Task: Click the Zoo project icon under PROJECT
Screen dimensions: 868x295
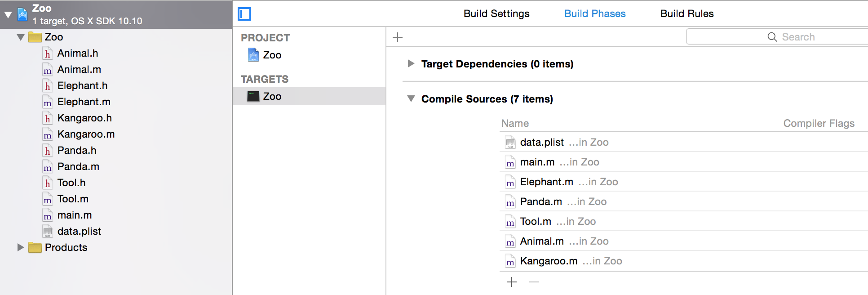Action: [x=253, y=55]
